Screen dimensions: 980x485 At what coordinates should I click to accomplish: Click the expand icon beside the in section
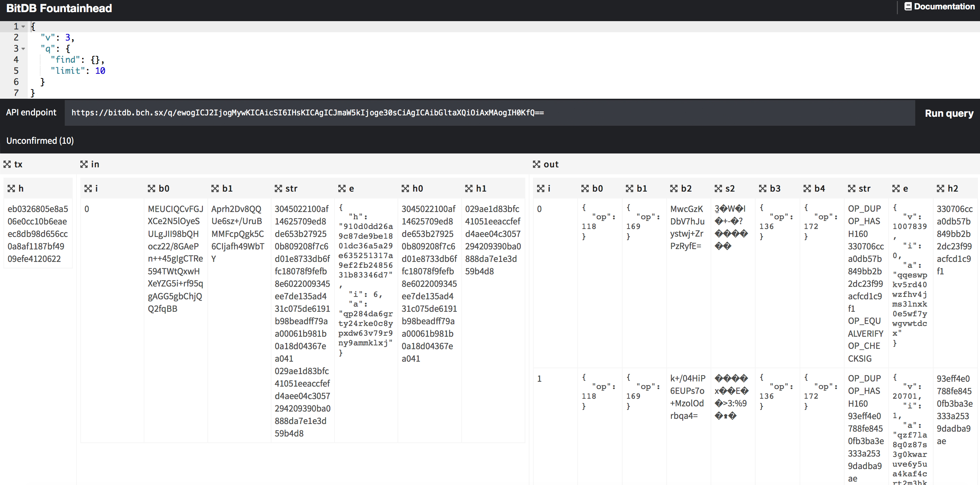tap(84, 164)
